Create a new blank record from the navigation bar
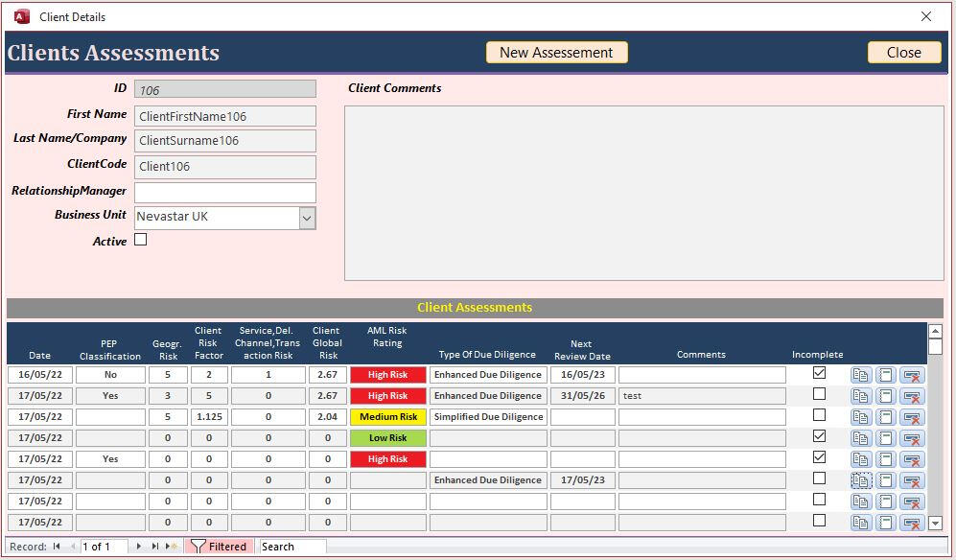This screenshot has width=956, height=560. pyautogui.click(x=172, y=547)
